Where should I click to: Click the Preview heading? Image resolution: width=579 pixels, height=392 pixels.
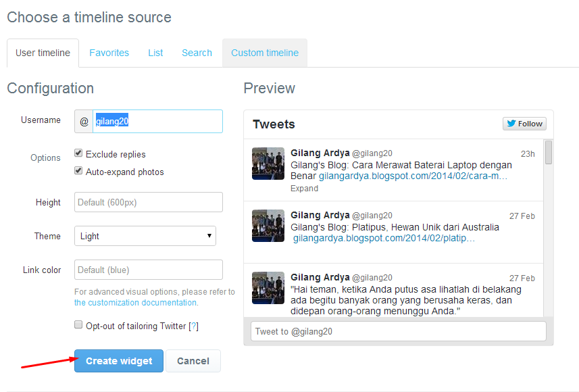(269, 89)
